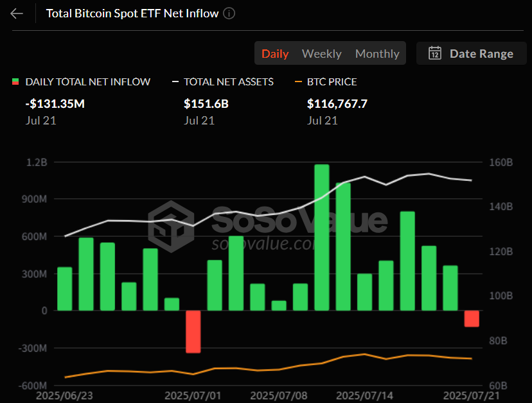532x403 pixels.
Task: Click the red bar for Jul 21
Action: tap(472, 318)
